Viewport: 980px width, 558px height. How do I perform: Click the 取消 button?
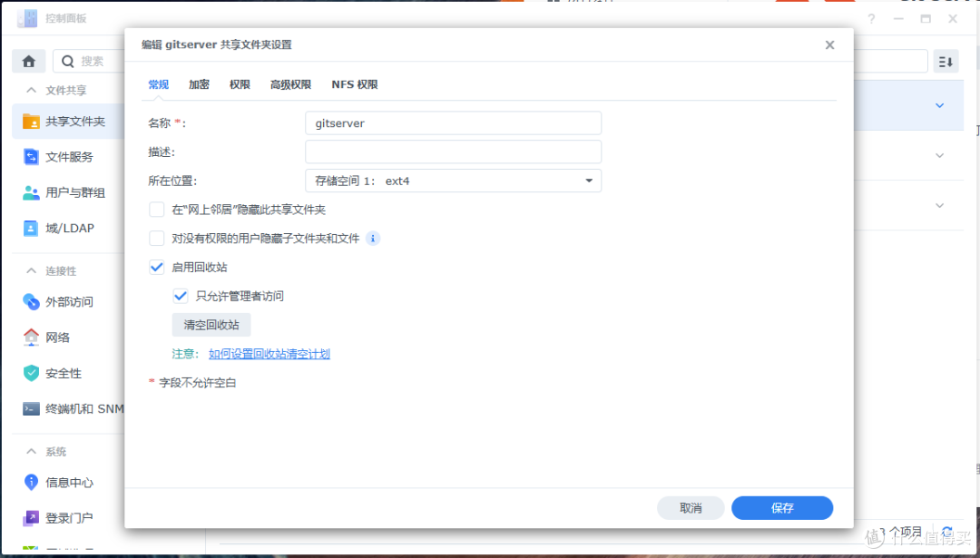click(691, 508)
